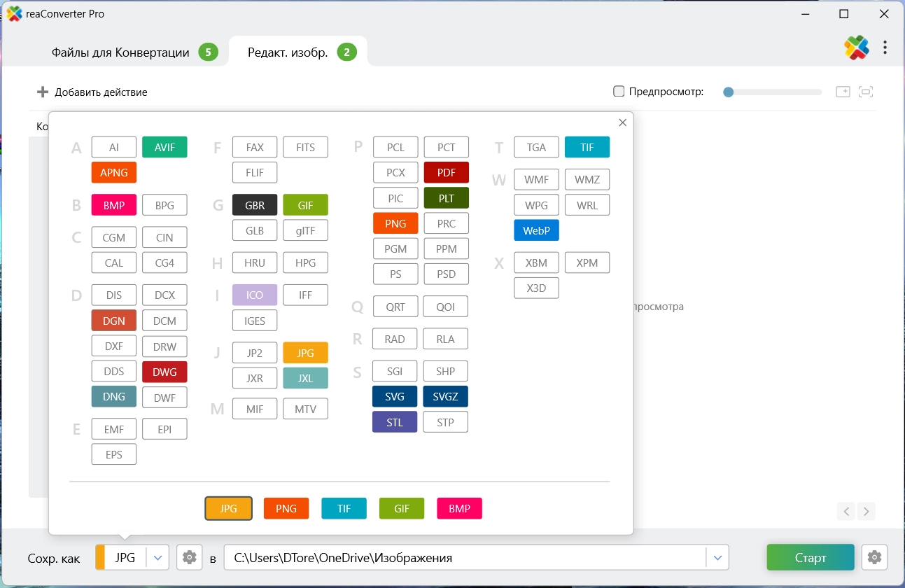905x588 pixels.
Task: Pick orange JPG in bottom quick-format row
Action: tap(229, 509)
